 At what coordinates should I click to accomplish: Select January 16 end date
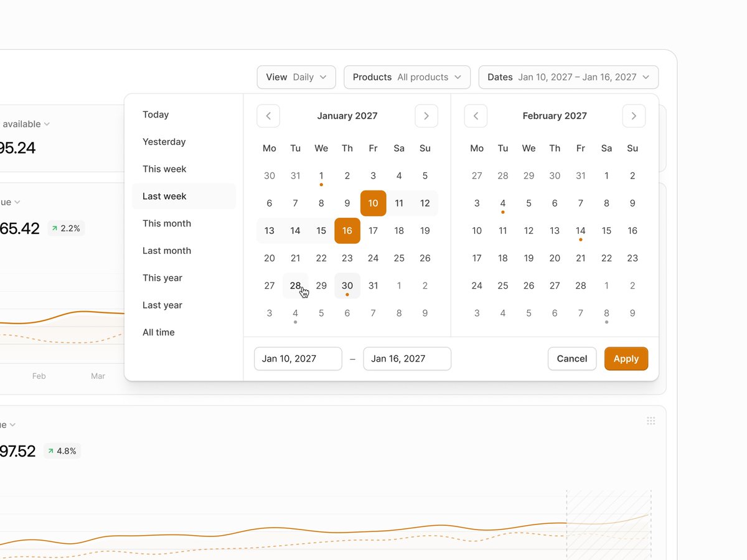[x=347, y=231]
